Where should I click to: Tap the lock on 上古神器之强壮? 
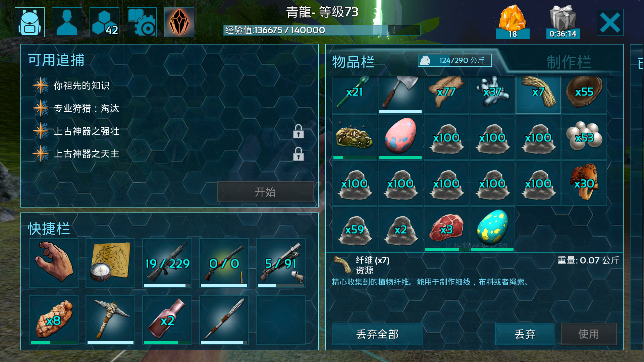click(x=298, y=131)
